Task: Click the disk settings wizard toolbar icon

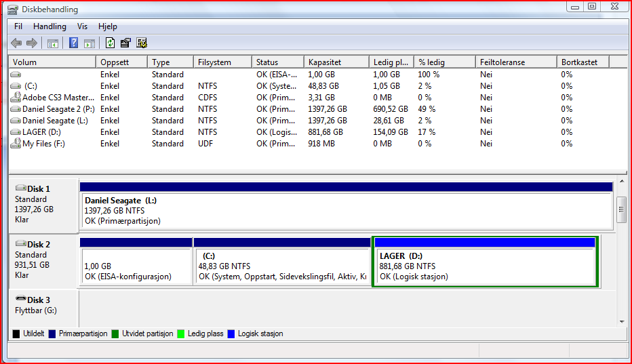Action: pyautogui.click(x=142, y=43)
